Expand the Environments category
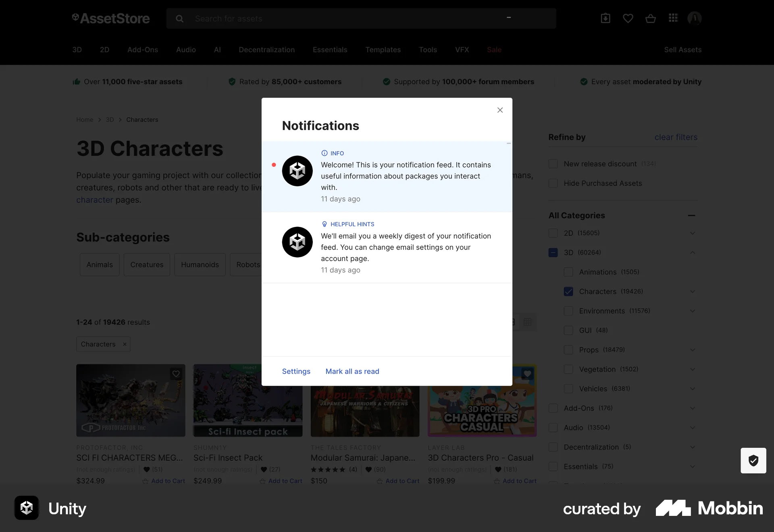The width and height of the screenshot is (774, 532). click(692, 311)
